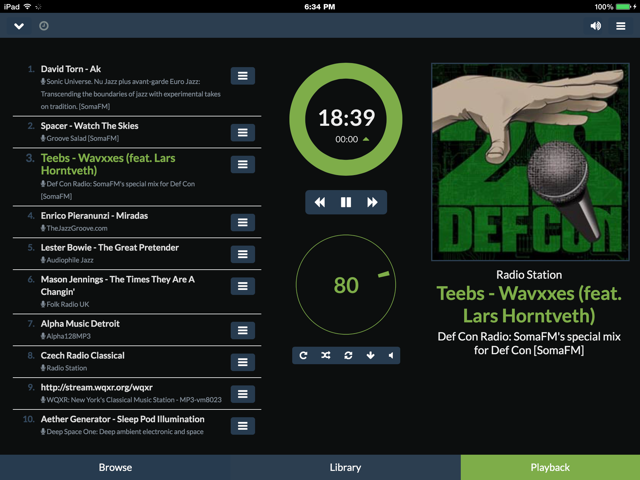This screenshot has height=480, width=640.
Task: Open menu for Spacer - Watch The Skies
Action: click(243, 133)
